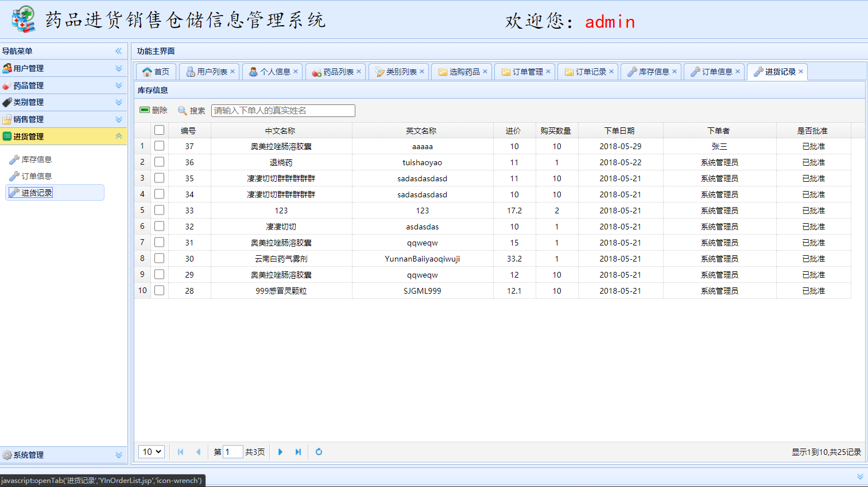Screen dimensions: 868x487
Task: Click the 搜索 magnifier icon
Action: (182, 110)
